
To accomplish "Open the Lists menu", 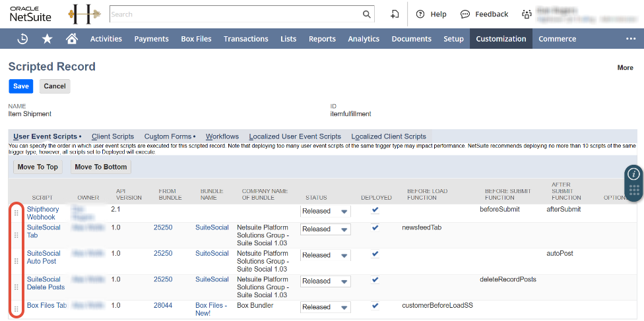I will coord(288,39).
